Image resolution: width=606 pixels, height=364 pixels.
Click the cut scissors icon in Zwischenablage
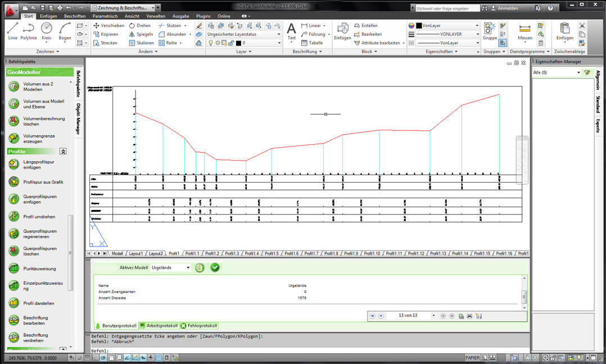tap(582, 25)
